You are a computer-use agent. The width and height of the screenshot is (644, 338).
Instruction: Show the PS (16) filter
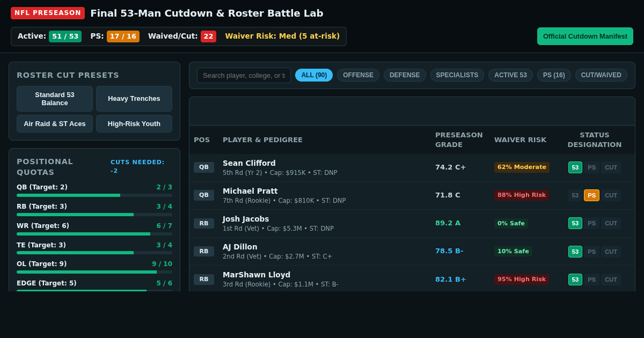click(x=554, y=75)
